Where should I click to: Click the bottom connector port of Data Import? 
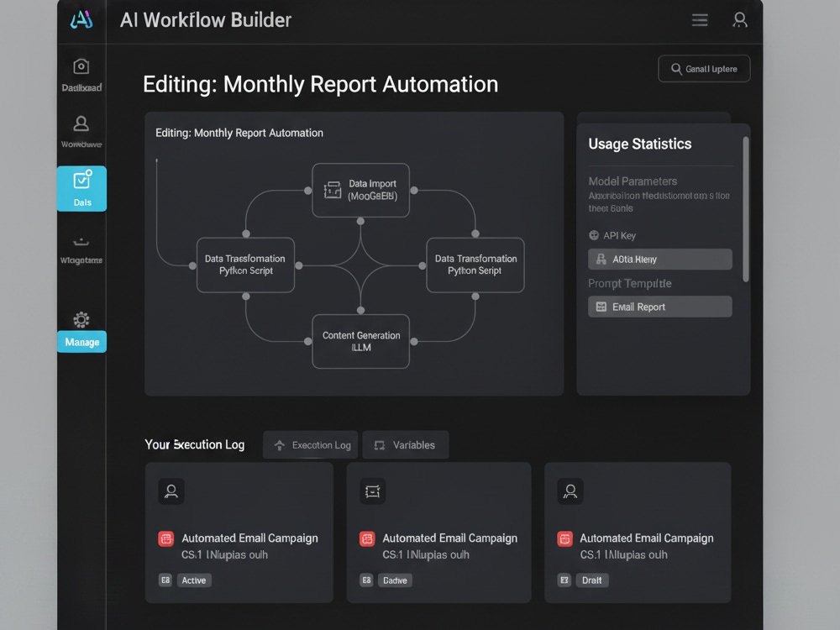click(360, 221)
